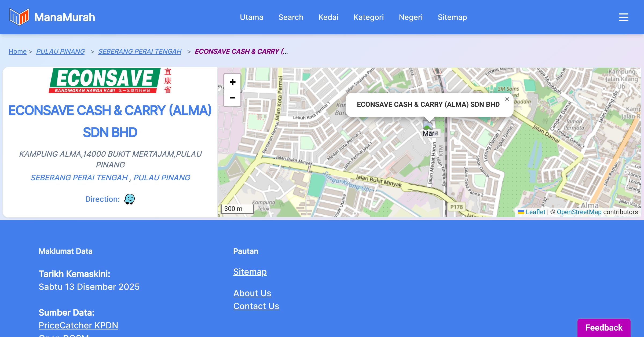
Task: Open Waze directions icon
Action: 129,199
